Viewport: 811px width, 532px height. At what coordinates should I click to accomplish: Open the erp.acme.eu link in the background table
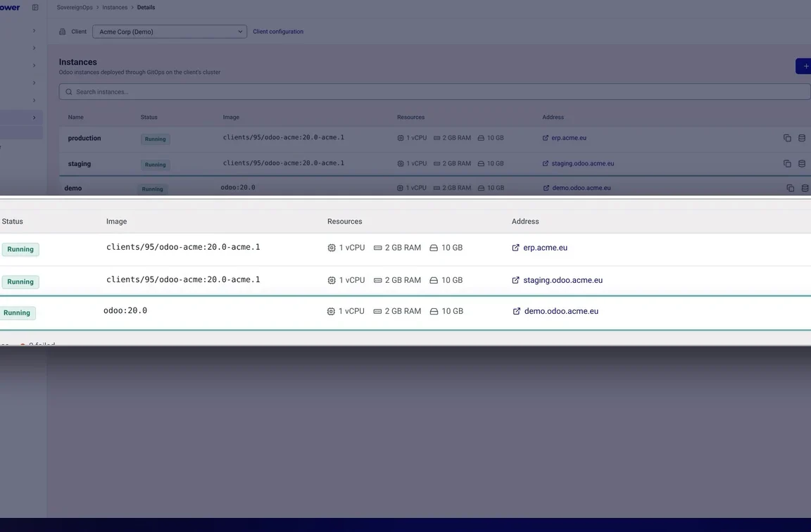(x=569, y=138)
